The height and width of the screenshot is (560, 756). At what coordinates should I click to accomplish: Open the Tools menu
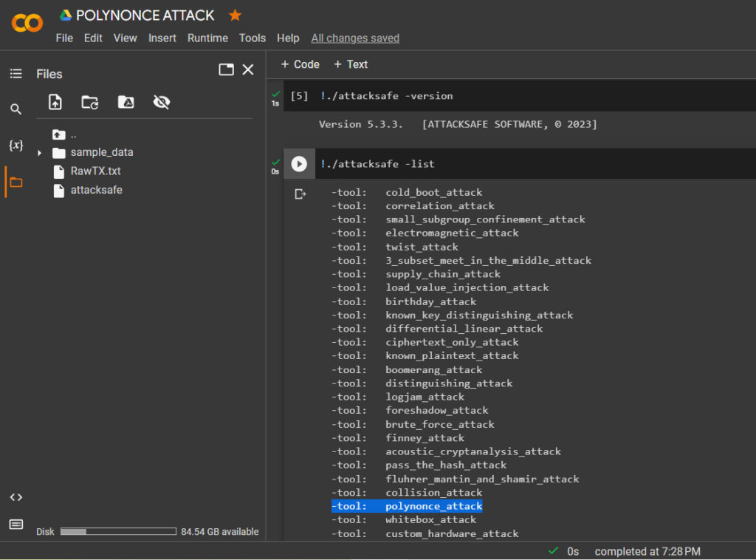(x=252, y=38)
